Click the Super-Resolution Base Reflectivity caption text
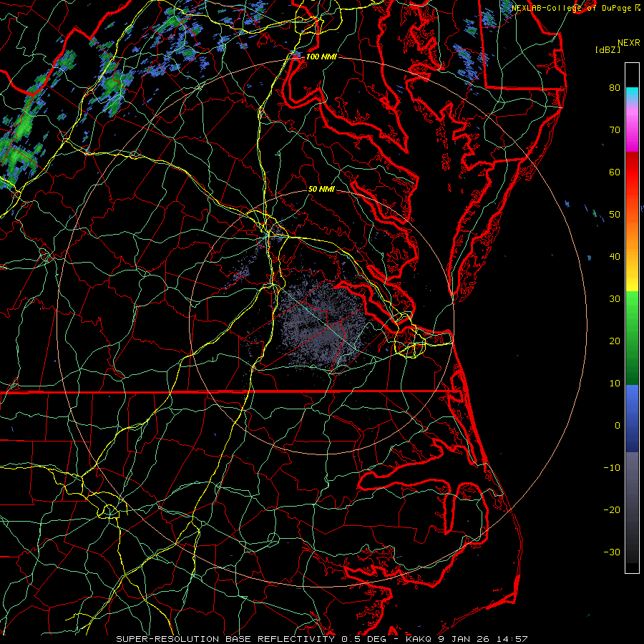The image size is (644, 644). click(x=225, y=639)
